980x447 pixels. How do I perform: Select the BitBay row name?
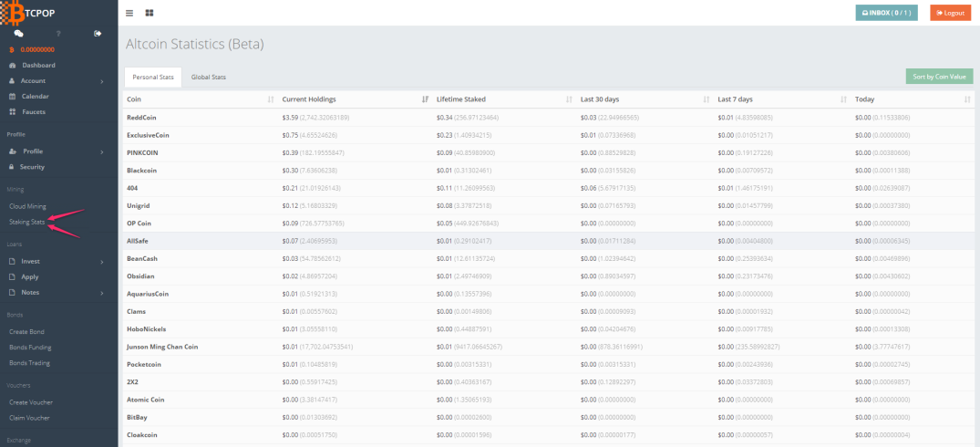[x=137, y=417]
